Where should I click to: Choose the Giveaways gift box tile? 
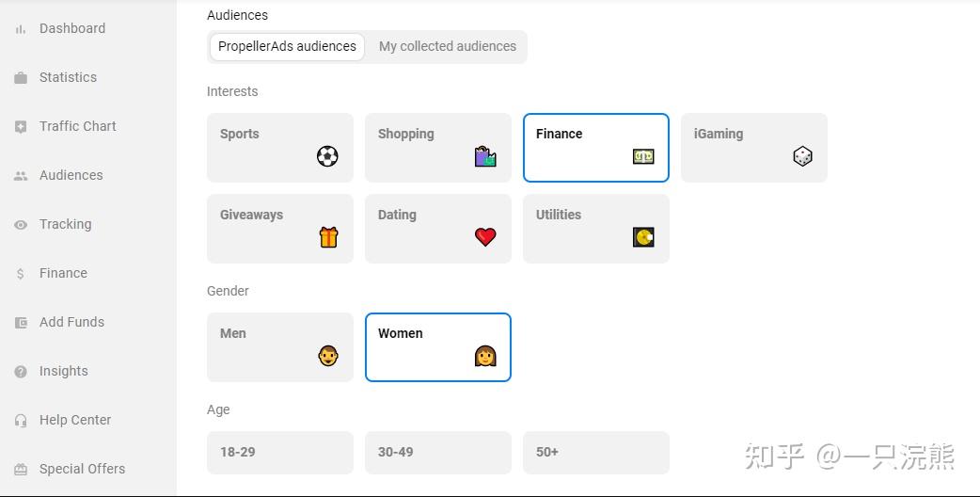coord(279,229)
